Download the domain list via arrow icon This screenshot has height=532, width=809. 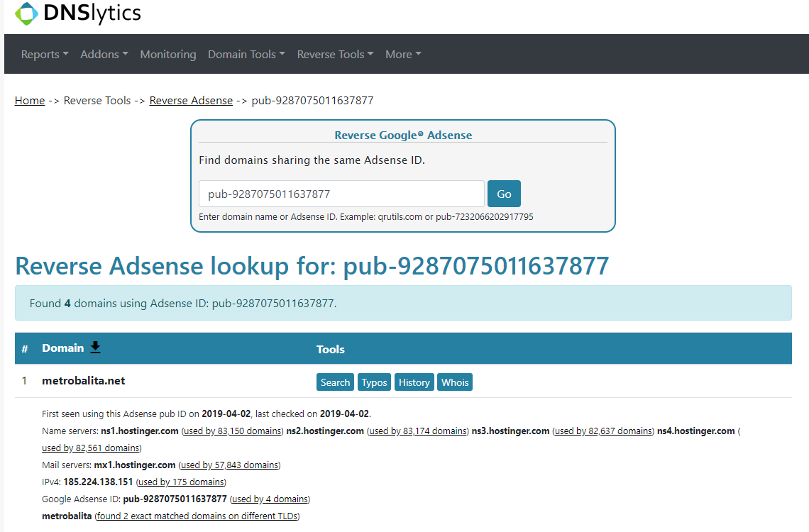96,348
